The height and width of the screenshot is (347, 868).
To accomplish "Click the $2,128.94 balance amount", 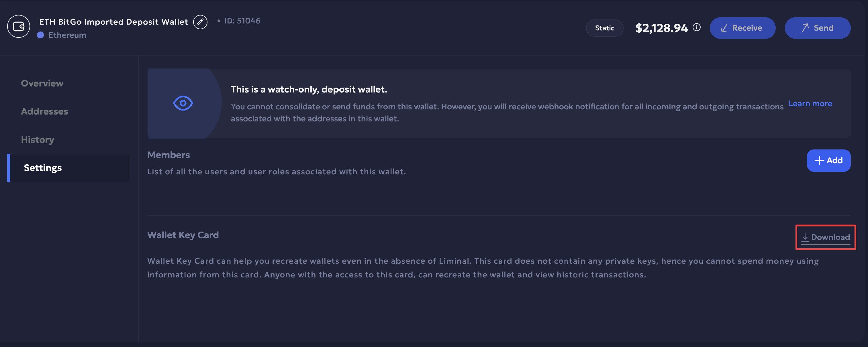I will (661, 28).
